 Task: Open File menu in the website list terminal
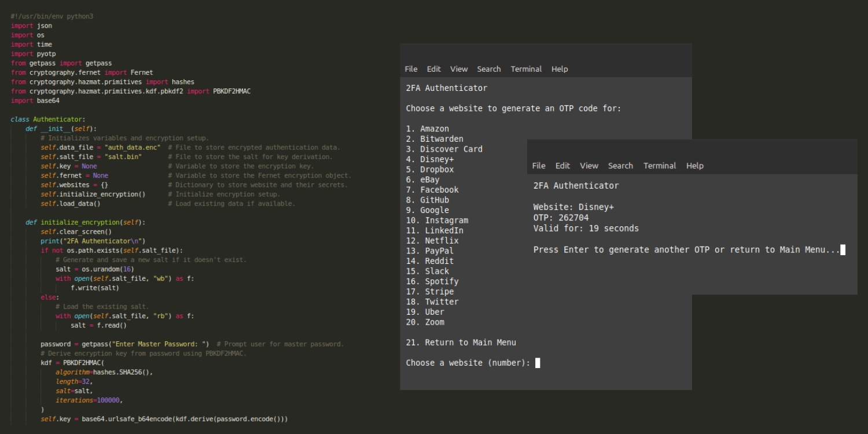tap(411, 69)
